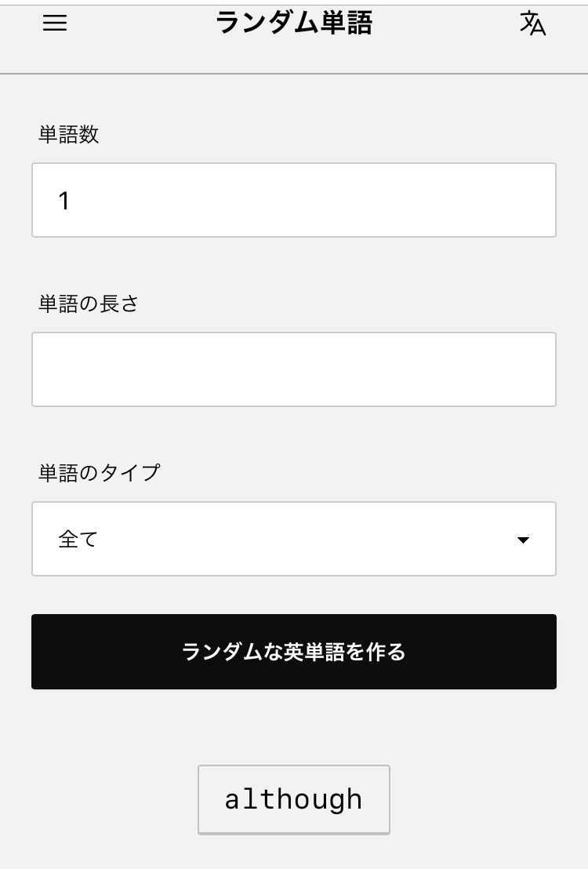This screenshot has height=869, width=588.
Task: Click the ランダム単語 page title
Action: point(294,24)
